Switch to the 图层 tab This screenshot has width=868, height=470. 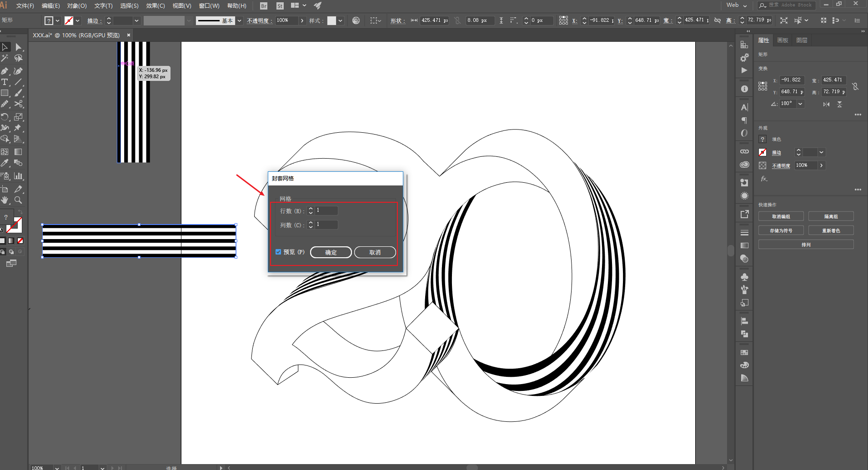(802, 40)
